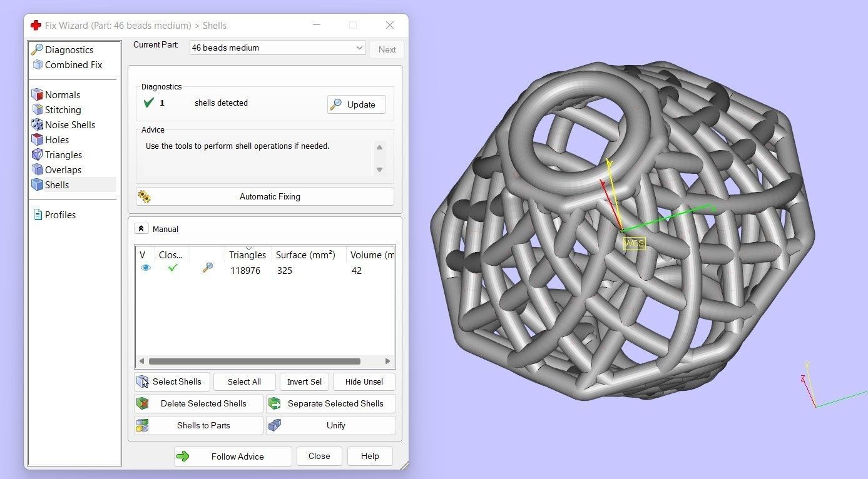
Task: Click Hide Unsel button
Action: pyautogui.click(x=364, y=381)
